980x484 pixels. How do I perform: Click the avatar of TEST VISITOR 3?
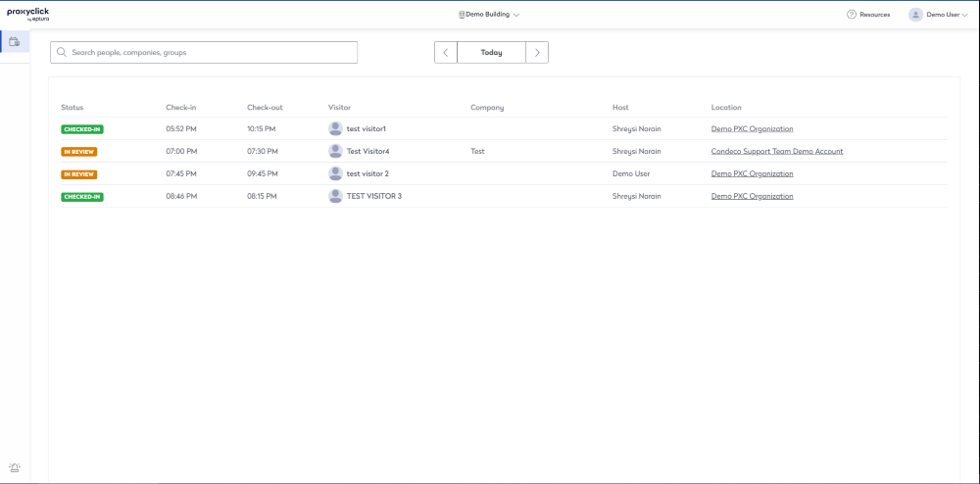(335, 196)
